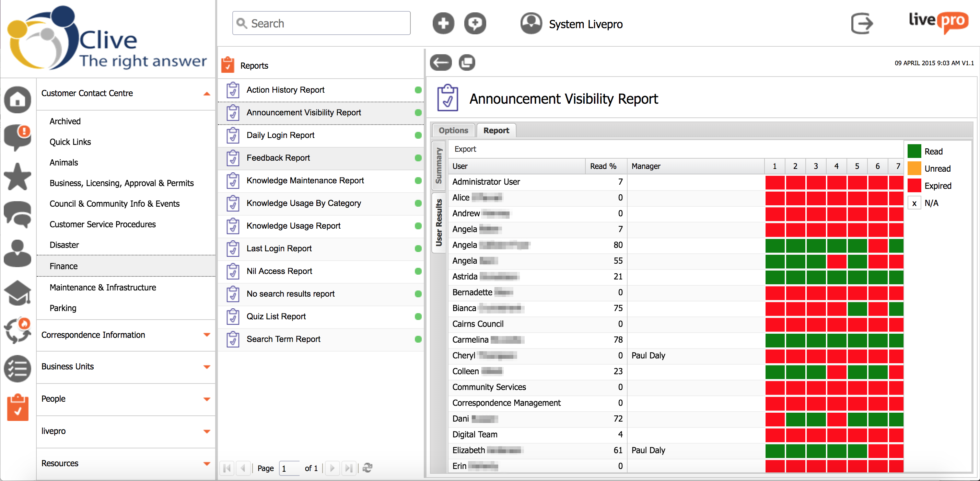Image resolution: width=980 pixels, height=481 pixels.
Task: Select the Reports clipboard icon in the sidebar
Action: (x=17, y=407)
